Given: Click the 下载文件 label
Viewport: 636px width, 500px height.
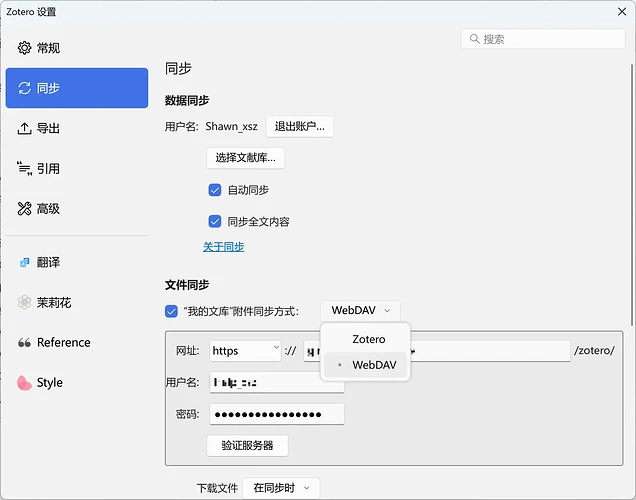Looking at the screenshot, I should click(217, 488).
